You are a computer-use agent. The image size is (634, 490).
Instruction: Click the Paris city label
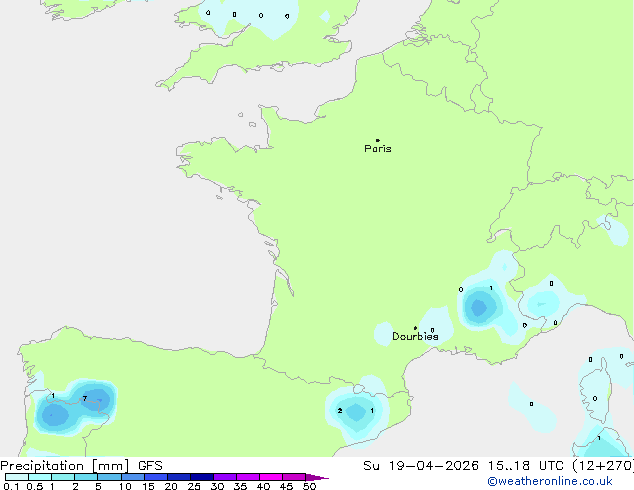pos(378,149)
